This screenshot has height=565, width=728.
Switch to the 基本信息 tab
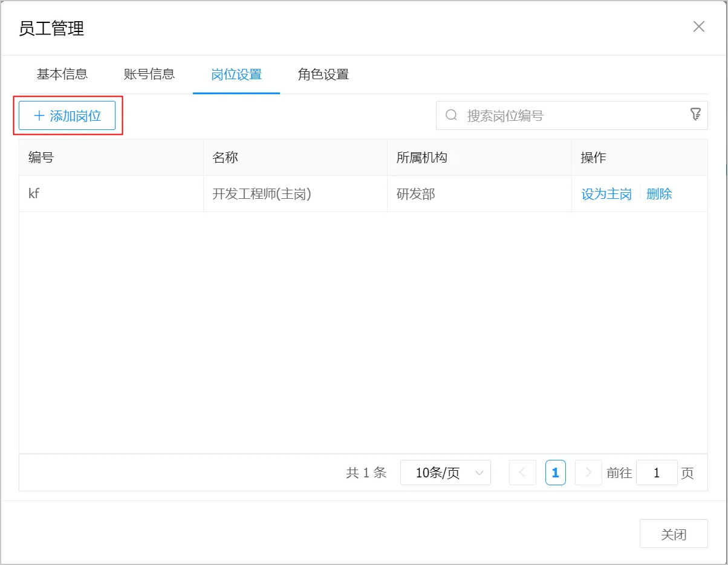point(62,74)
